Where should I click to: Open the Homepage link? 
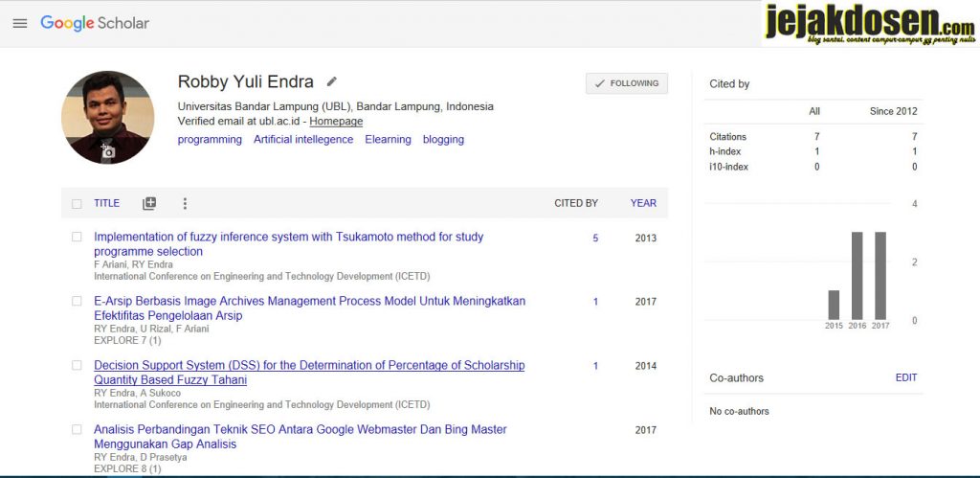[336, 122]
